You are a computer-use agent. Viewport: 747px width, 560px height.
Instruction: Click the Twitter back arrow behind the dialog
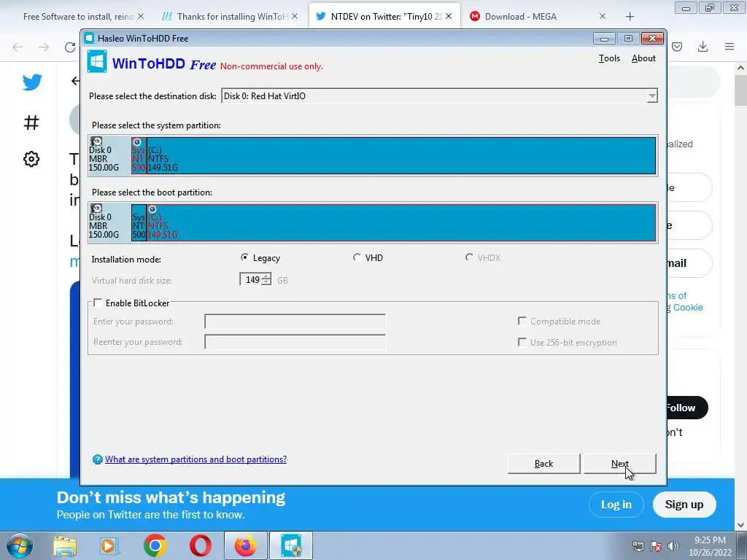click(75, 81)
